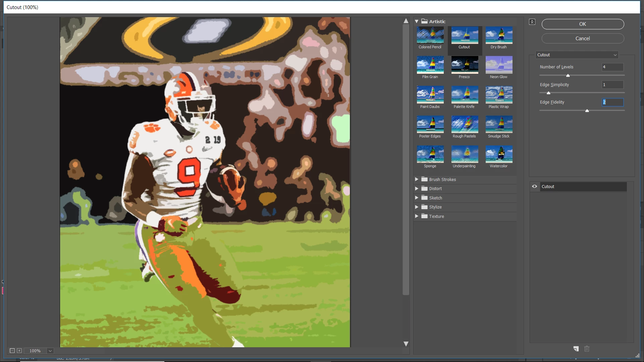Open the 100% zoom level dropdown

pos(50,351)
